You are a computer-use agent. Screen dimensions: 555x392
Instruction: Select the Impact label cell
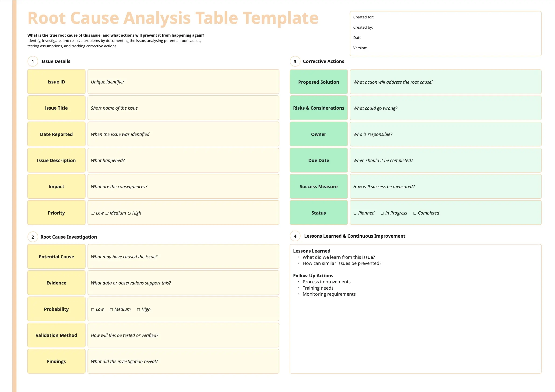click(x=56, y=187)
